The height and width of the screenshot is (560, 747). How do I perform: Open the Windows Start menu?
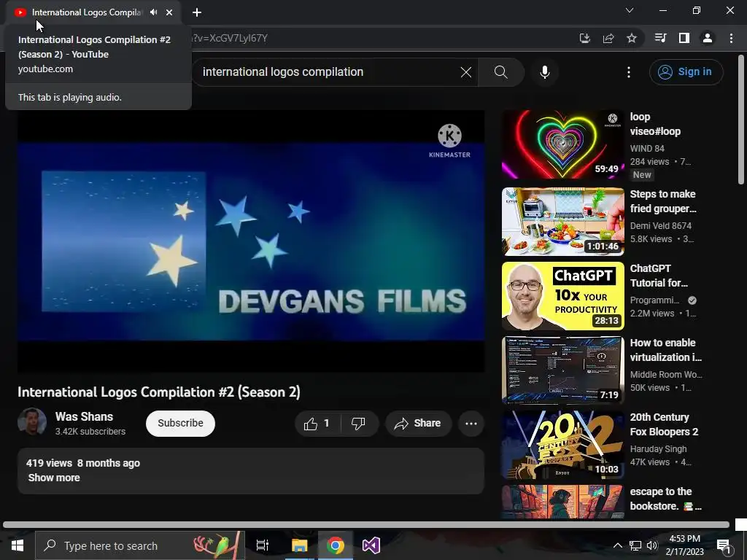pyautogui.click(x=18, y=545)
